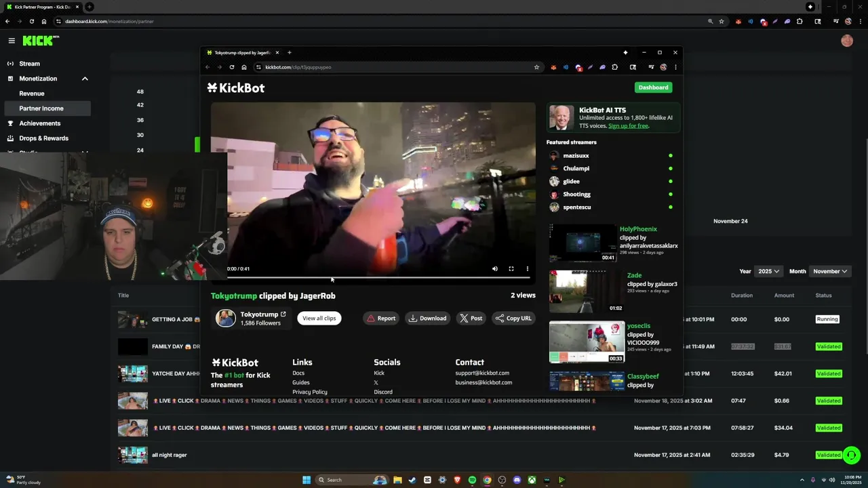
Task: Open the Month November dropdown
Action: 831,271
